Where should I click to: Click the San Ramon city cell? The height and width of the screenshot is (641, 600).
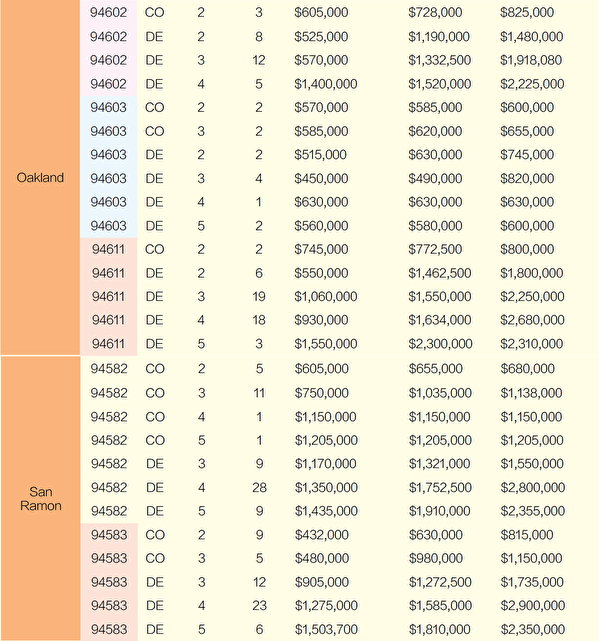point(40,498)
